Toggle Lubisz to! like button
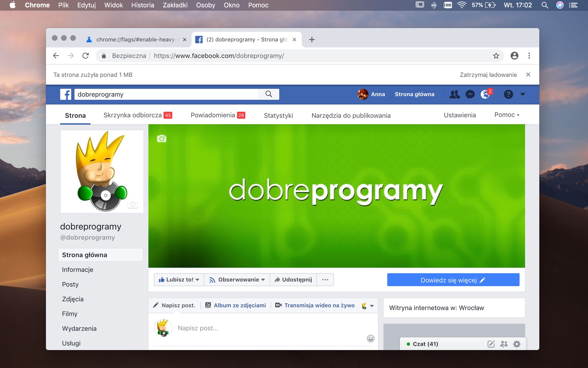Viewport: 588px width, 368px height. point(179,280)
